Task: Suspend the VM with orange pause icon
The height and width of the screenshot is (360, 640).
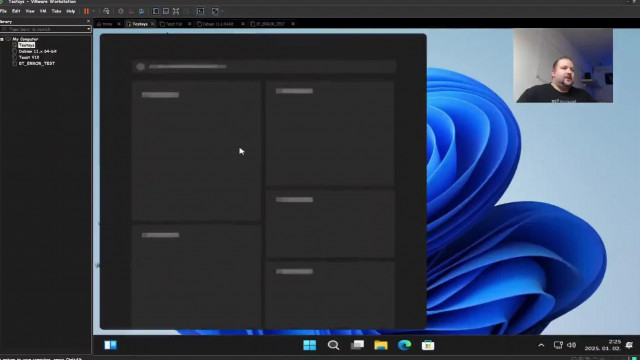Action: coord(86,11)
